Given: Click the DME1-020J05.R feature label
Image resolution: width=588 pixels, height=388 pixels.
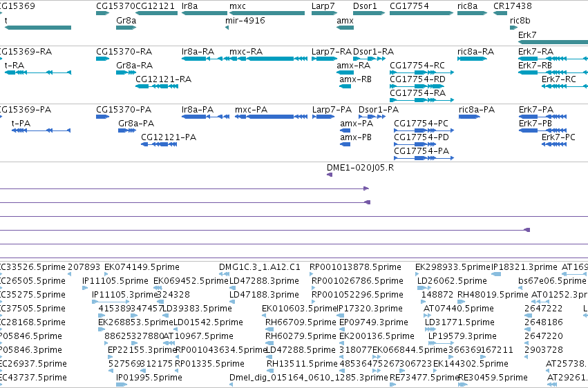Looking at the screenshot, I should [361, 168].
